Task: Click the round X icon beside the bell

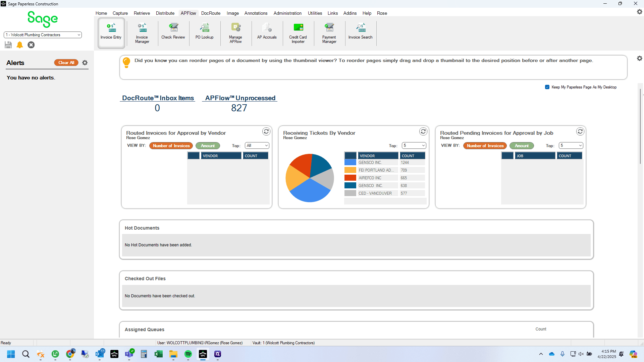Action: pyautogui.click(x=31, y=45)
